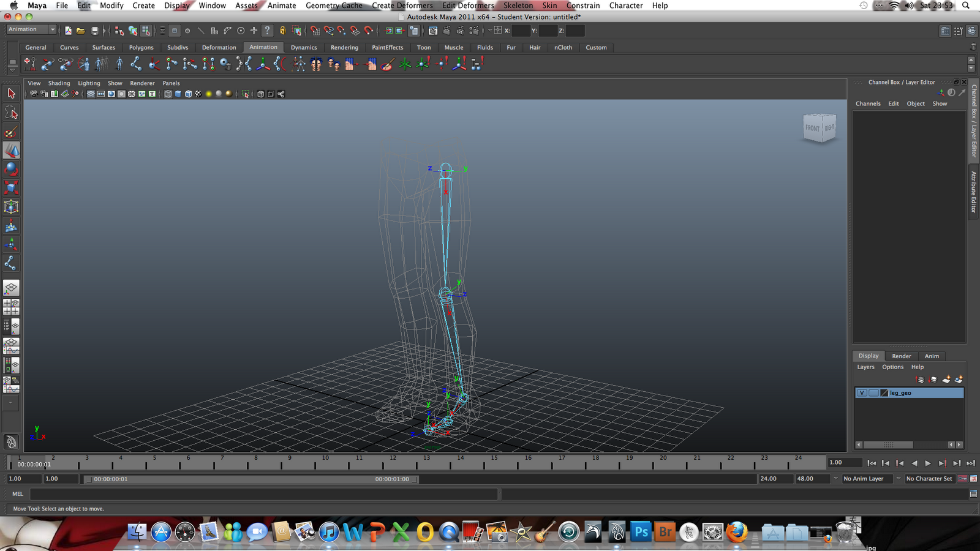Click the New Scene icon in the status line
This screenshot has height=551, width=980.
tap(67, 30)
